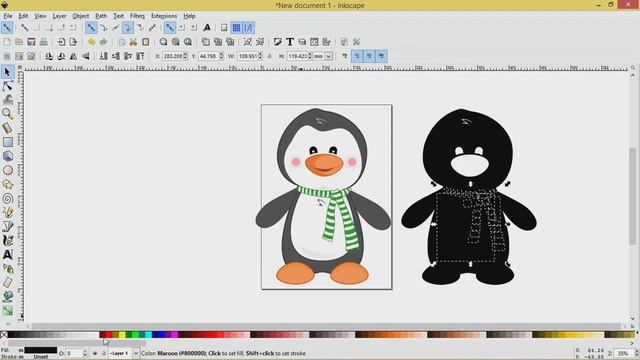
Task: Toggle snap to guides button
Action: [x=248, y=27]
